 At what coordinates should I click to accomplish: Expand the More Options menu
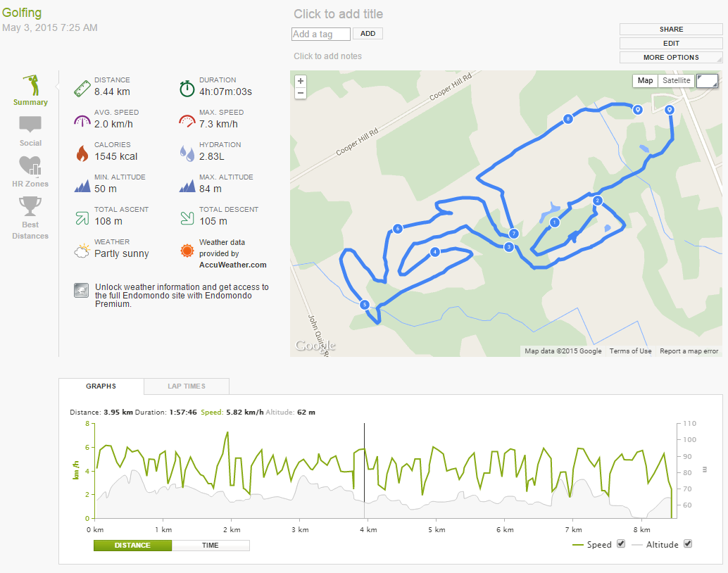[671, 58]
